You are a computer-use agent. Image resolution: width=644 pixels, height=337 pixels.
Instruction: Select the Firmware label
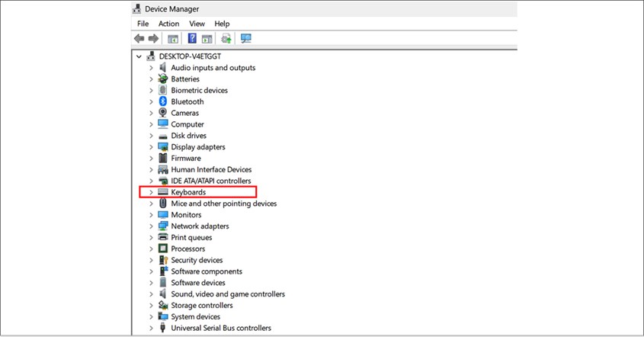[186, 158]
